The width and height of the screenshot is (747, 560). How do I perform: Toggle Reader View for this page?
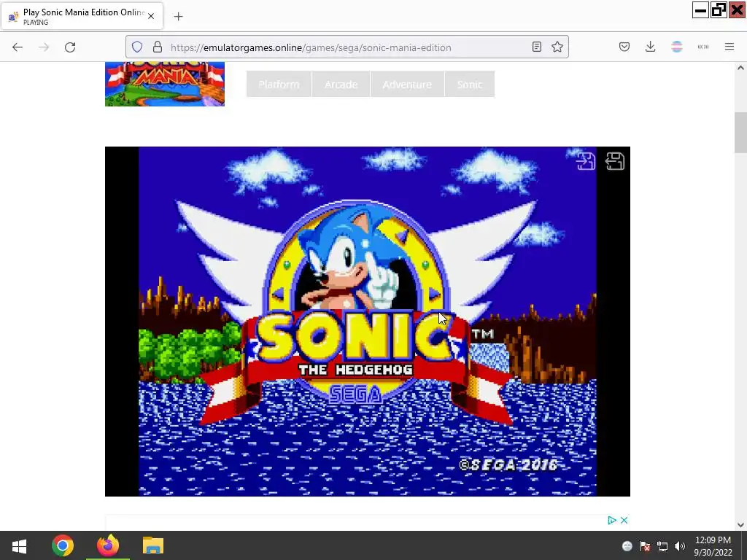coord(537,47)
